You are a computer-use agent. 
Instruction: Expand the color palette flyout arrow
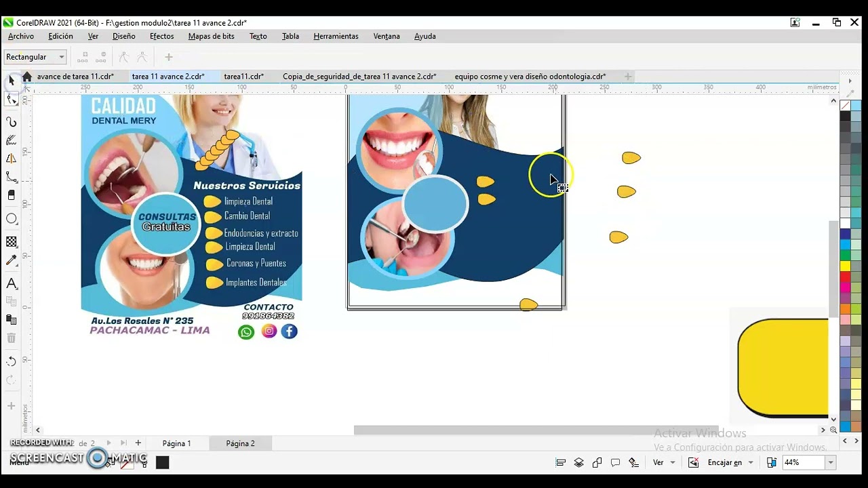[850, 81]
